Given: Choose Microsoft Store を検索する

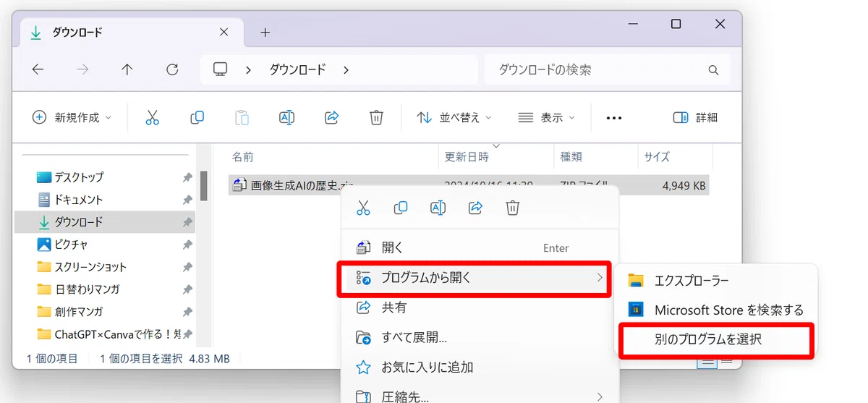Looking at the screenshot, I should coord(716,310).
